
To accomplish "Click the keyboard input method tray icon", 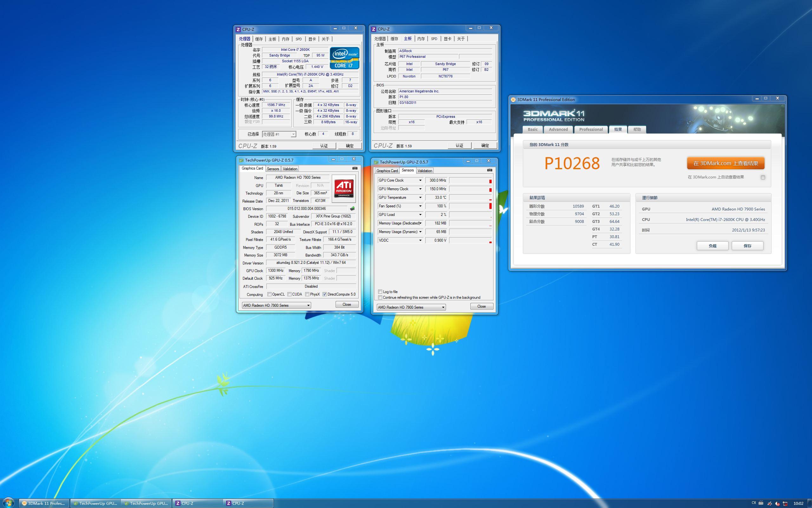I will click(x=761, y=503).
